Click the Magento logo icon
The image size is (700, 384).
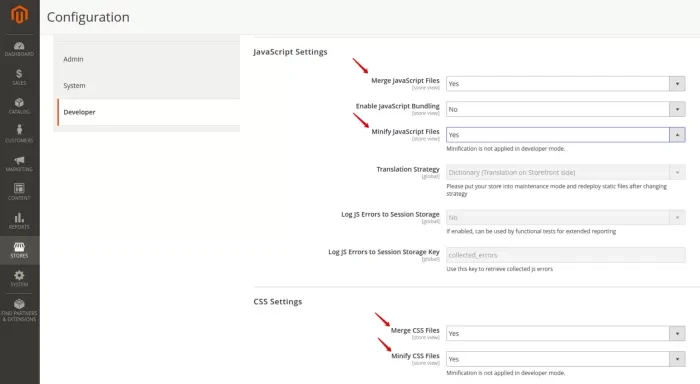[19, 14]
